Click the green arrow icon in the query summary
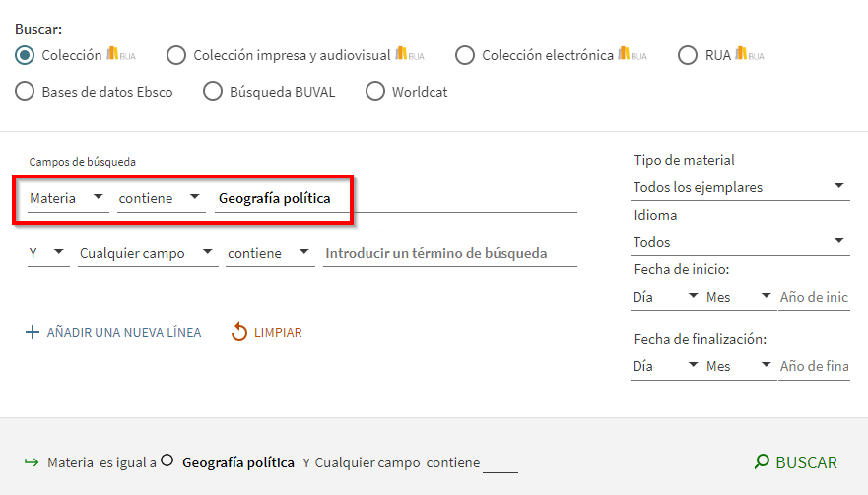Image resolution: width=868 pixels, height=495 pixels. tap(31, 462)
